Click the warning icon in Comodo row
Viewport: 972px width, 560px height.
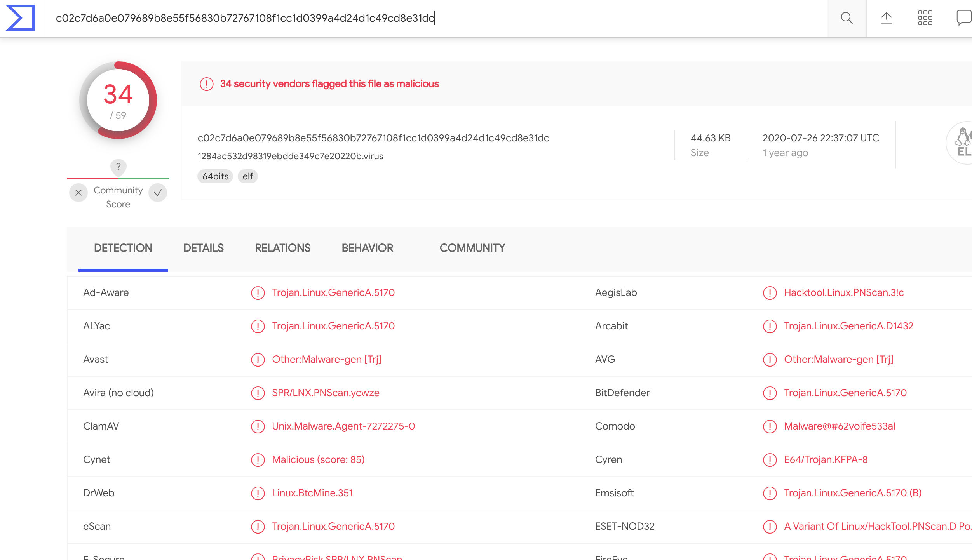tap(770, 426)
